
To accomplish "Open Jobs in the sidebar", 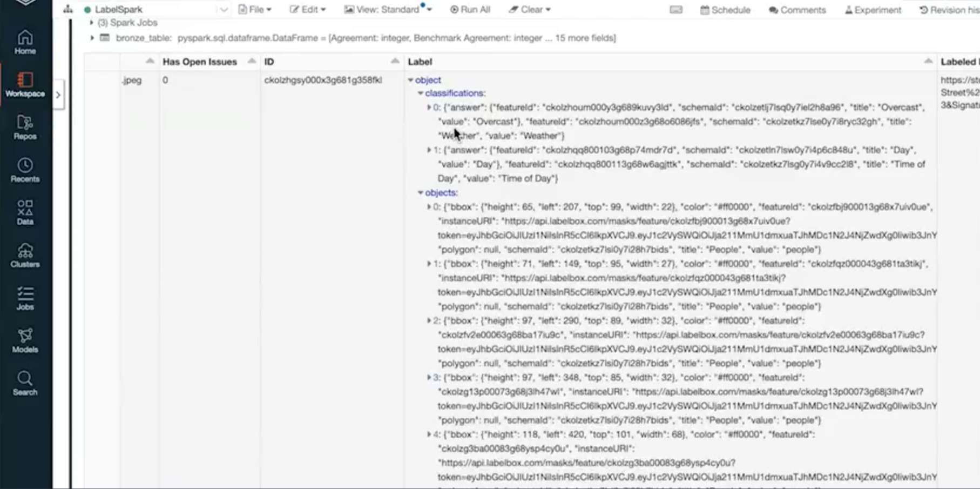I will coord(25,298).
